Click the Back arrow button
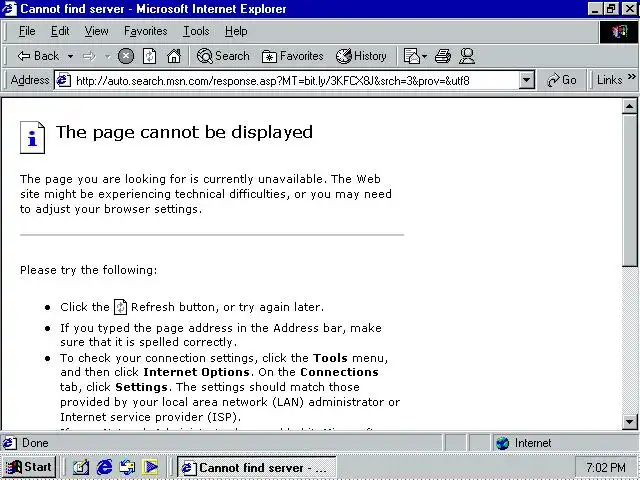 point(38,56)
